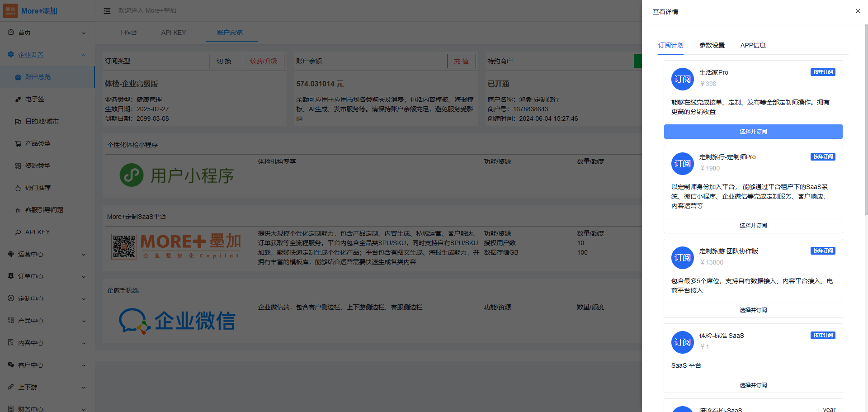Switch to the APP信息 tab
This screenshot has height=412, width=868.
pyautogui.click(x=753, y=45)
